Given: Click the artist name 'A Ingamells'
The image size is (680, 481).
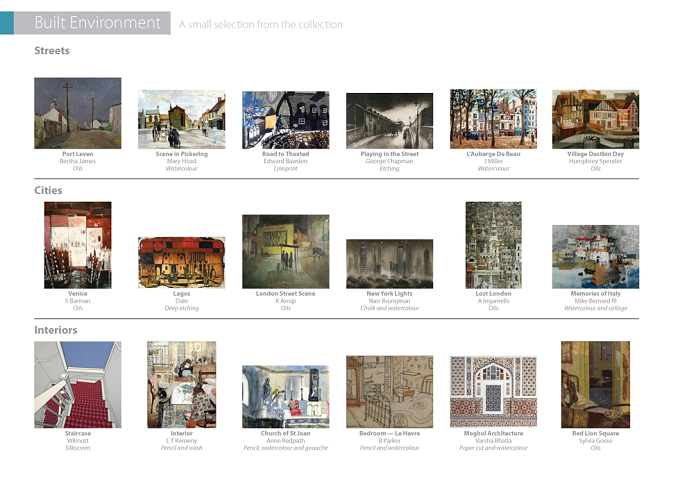Looking at the screenshot, I should [494, 301].
